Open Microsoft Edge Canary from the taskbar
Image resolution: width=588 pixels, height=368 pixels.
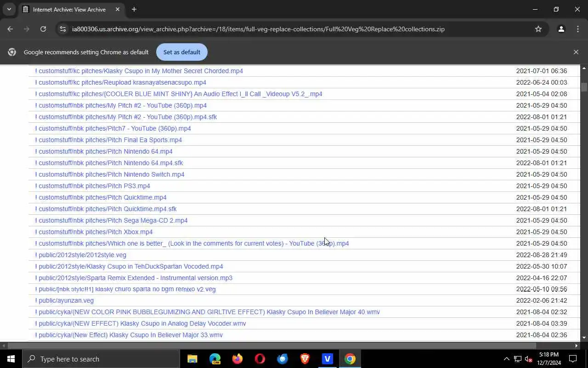tap(215, 359)
